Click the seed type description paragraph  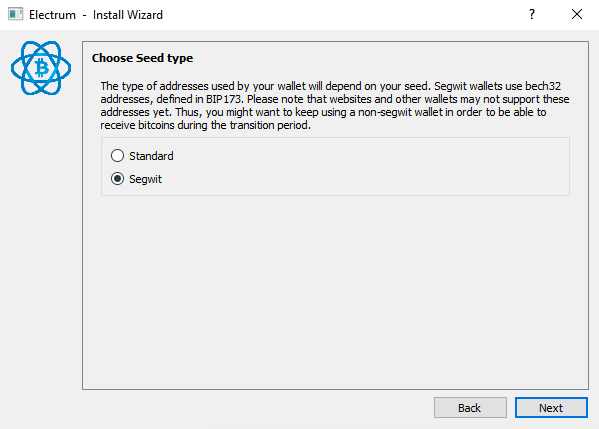click(335, 105)
